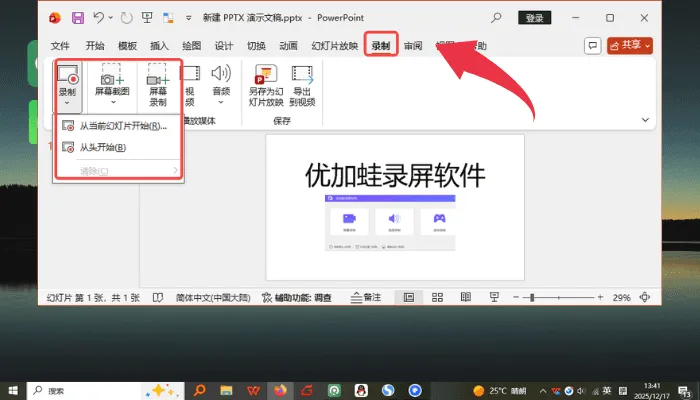Screen dimensions: 700x400
Task: Click language 简体中文(中国大陆) in status bar
Action: point(213,298)
